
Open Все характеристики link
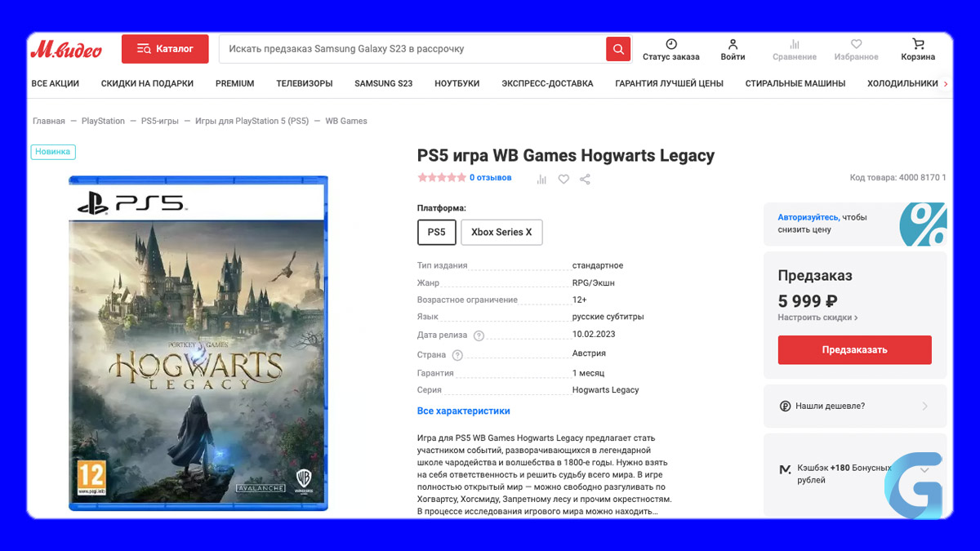click(x=464, y=411)
